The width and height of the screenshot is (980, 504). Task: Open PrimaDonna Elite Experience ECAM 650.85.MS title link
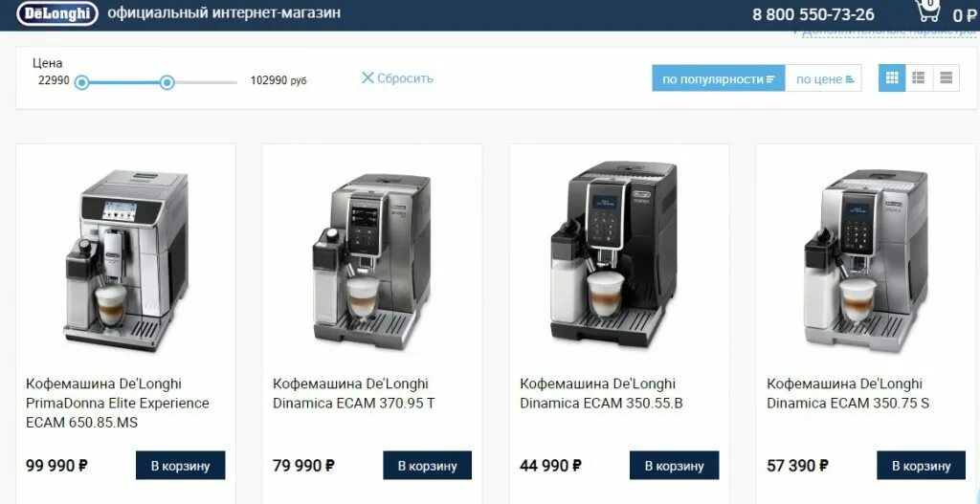[118, 403]
